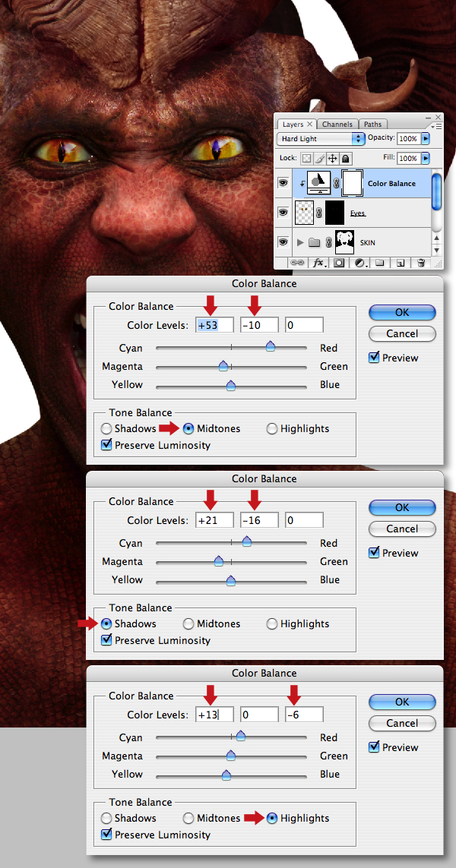Click the Create new layer icon

(401, 263)
